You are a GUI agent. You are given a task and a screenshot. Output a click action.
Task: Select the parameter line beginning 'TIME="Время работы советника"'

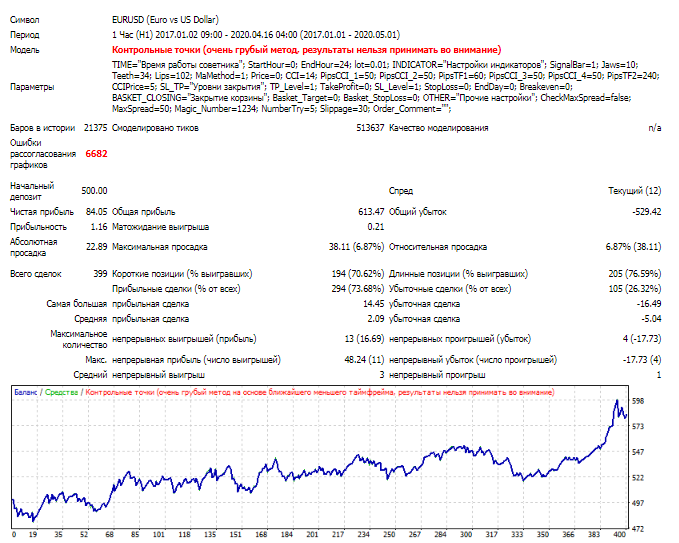click(x=375, y=65)
